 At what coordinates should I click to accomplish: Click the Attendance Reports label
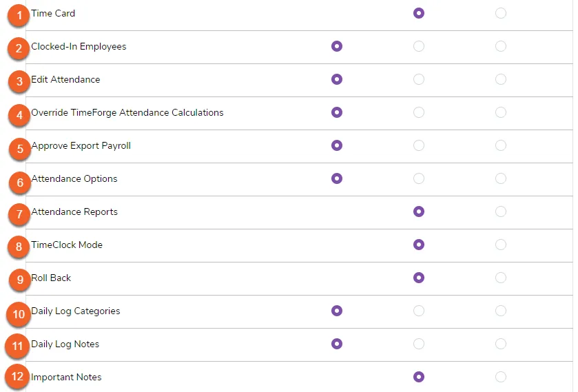tap(74, 212)
